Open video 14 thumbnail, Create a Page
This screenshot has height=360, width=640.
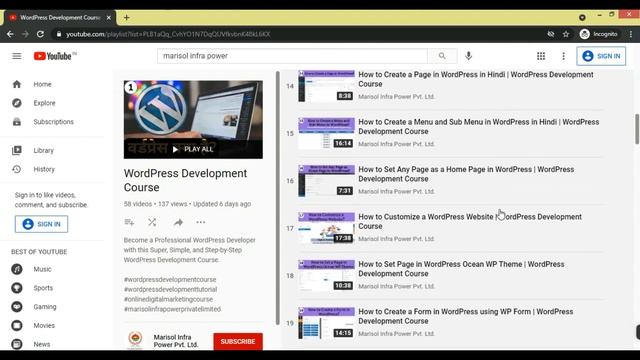point(326,86)
